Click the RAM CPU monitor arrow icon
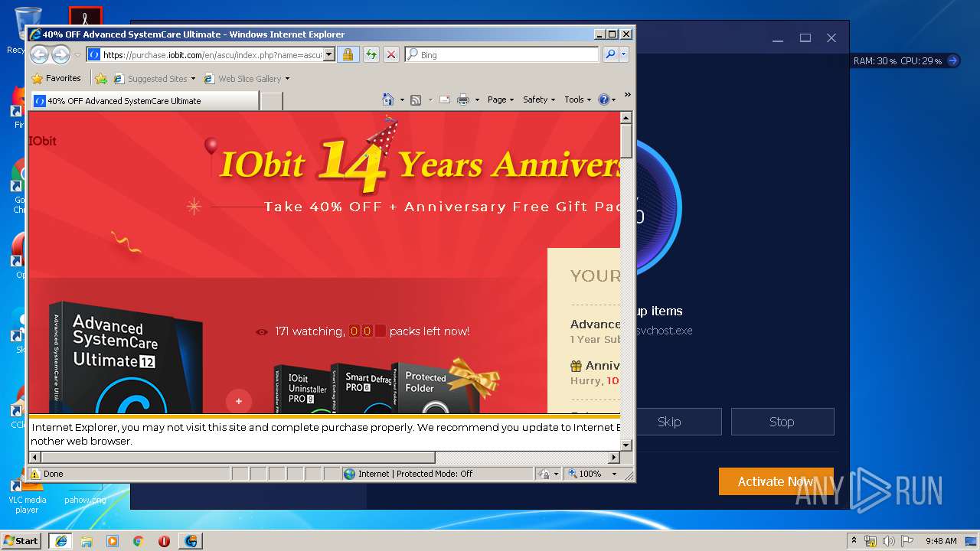This screenshot has width=980, height=551. pyautogui.click(x=952, y=60)
